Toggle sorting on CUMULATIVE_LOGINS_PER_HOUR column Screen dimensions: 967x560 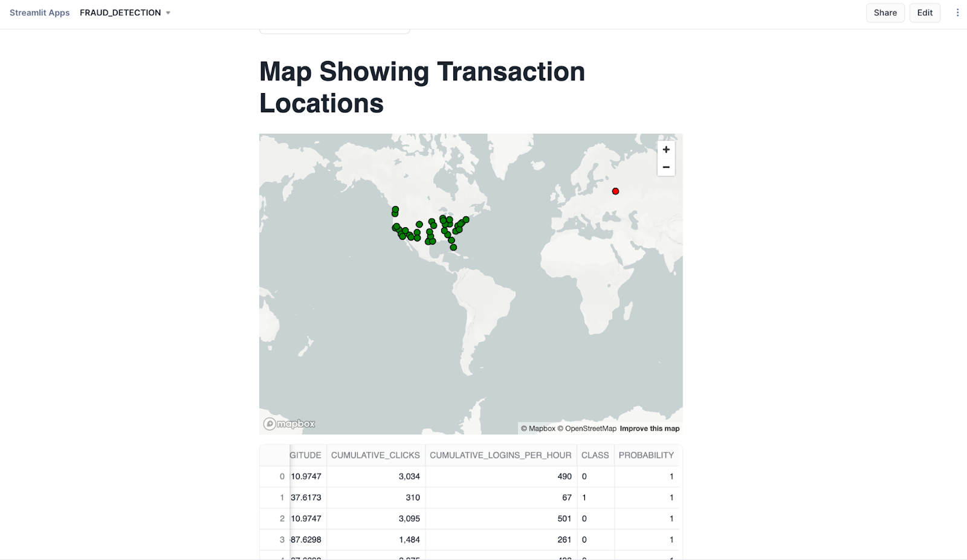pos(499,455)
